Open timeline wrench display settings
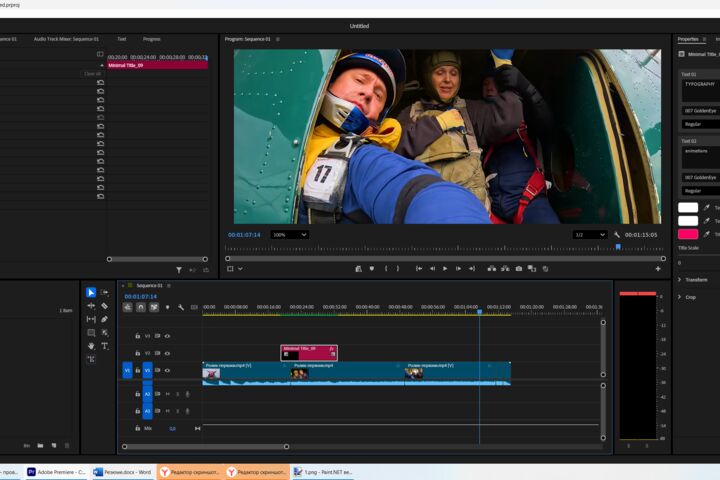This screenshot has width=720, height=480. 181,307
